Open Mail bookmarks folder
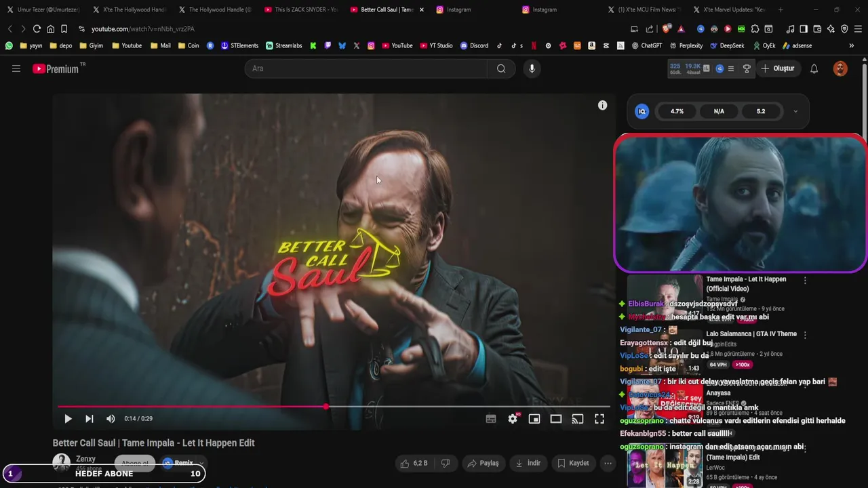Viewport: 868px width, 488px height. [x=160, y=45]
